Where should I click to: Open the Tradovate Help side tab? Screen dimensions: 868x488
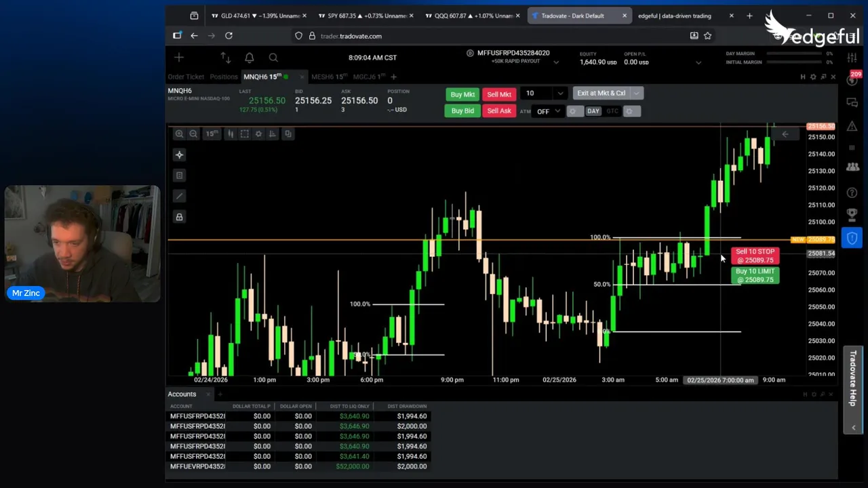tap(853, 378)
